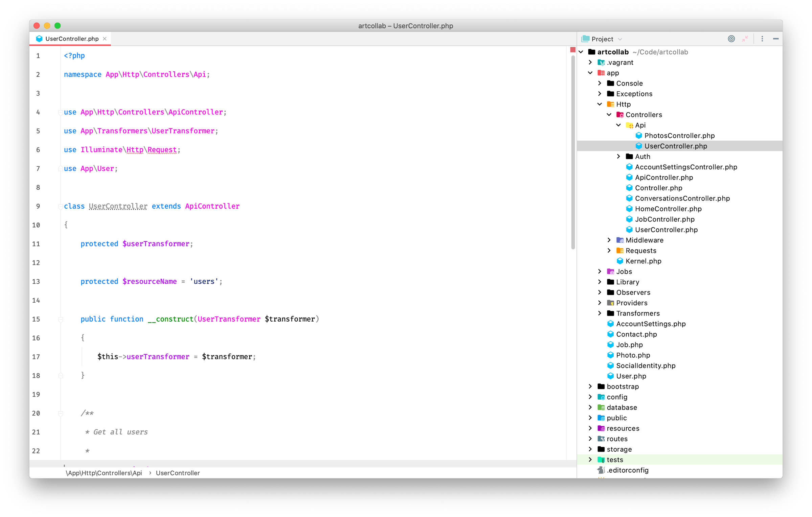
Task: Click the JobController.php file icon
Action: [629, 219]
